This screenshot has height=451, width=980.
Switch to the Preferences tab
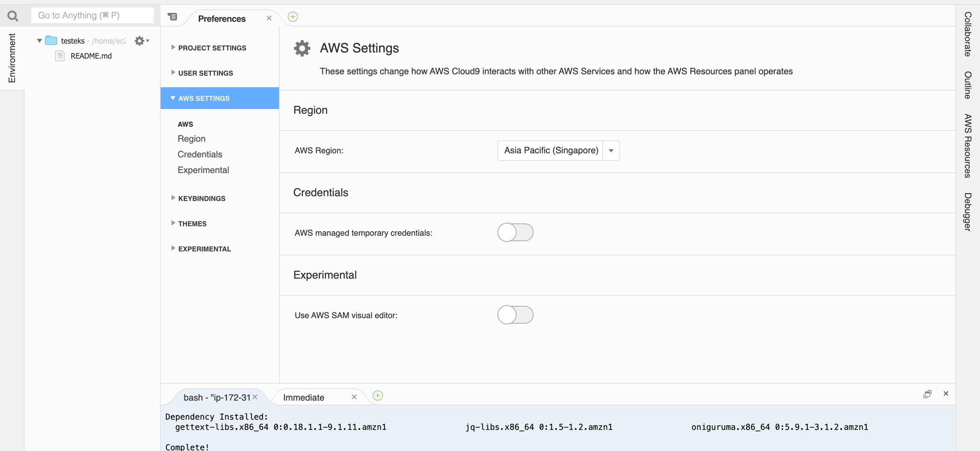pos(222,18)
